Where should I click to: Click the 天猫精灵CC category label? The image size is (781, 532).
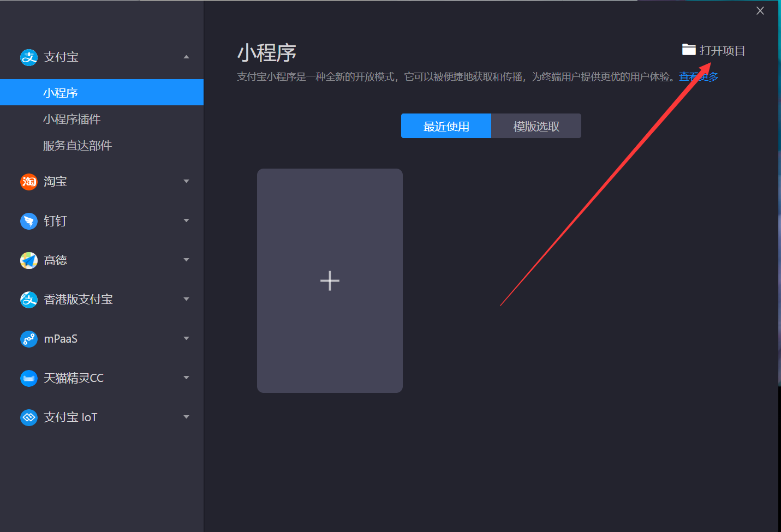[x=74, y=378]
